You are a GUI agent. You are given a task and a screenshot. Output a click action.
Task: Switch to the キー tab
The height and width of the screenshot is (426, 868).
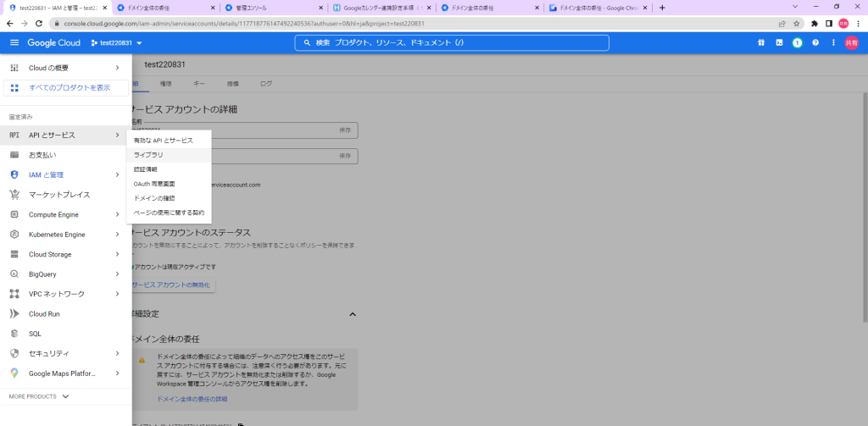point(199,84)
